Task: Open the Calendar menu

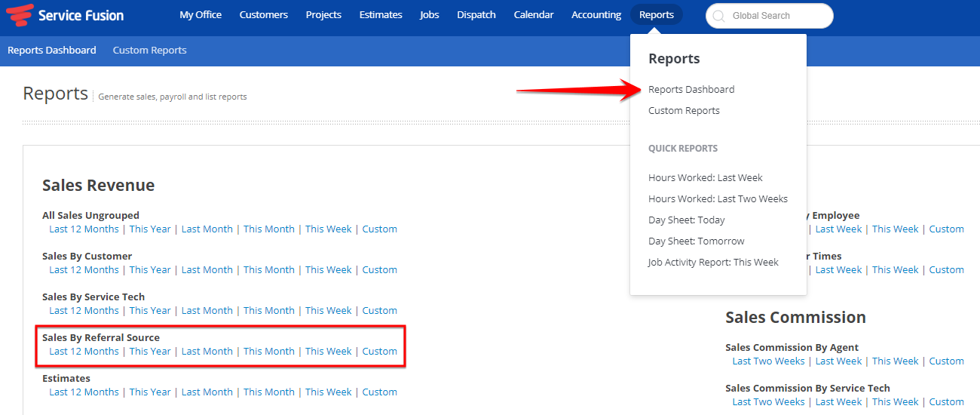Action: pos(534,15)
